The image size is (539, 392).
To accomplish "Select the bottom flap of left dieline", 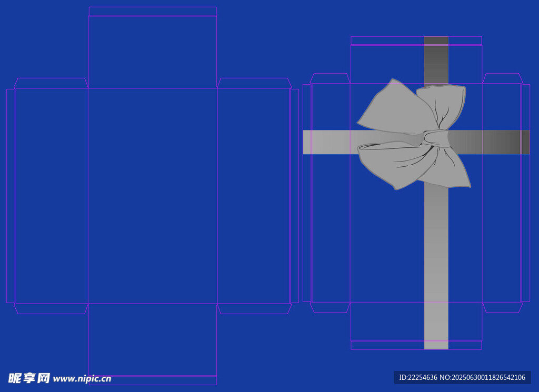I will click(153, 339).
